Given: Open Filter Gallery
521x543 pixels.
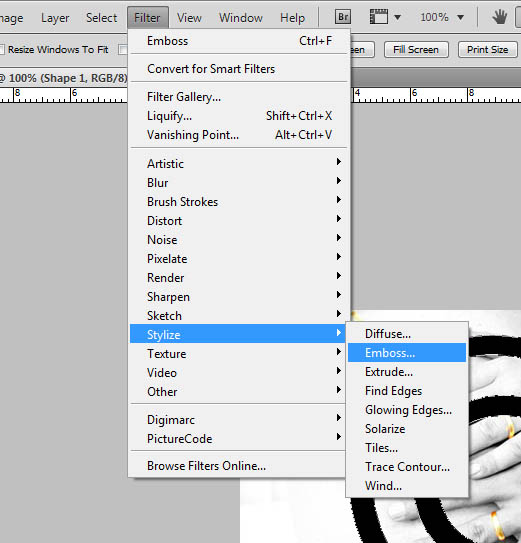Looking at the screenshot, I should [x=239, y=97].
